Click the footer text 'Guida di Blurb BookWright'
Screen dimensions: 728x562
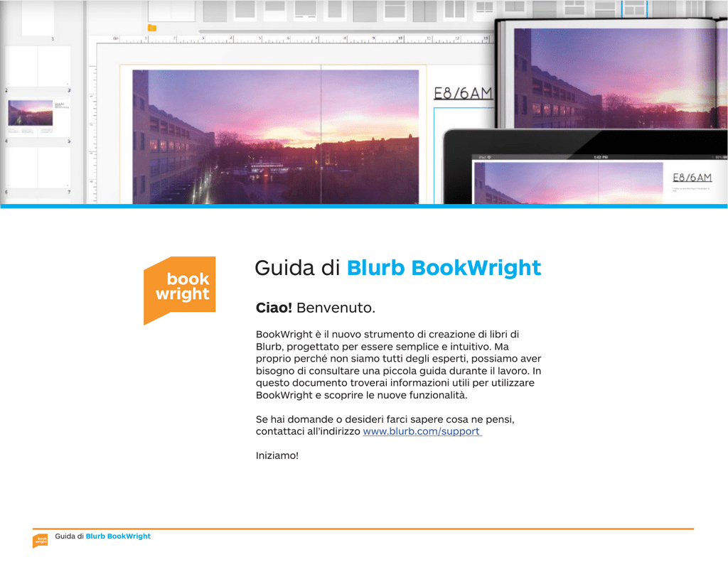(102, 536)
